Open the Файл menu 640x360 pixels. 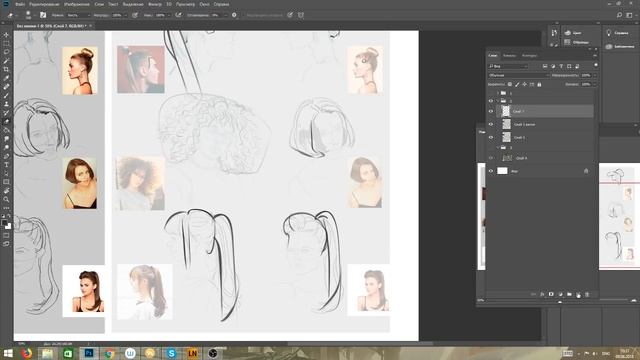[20, 4]
